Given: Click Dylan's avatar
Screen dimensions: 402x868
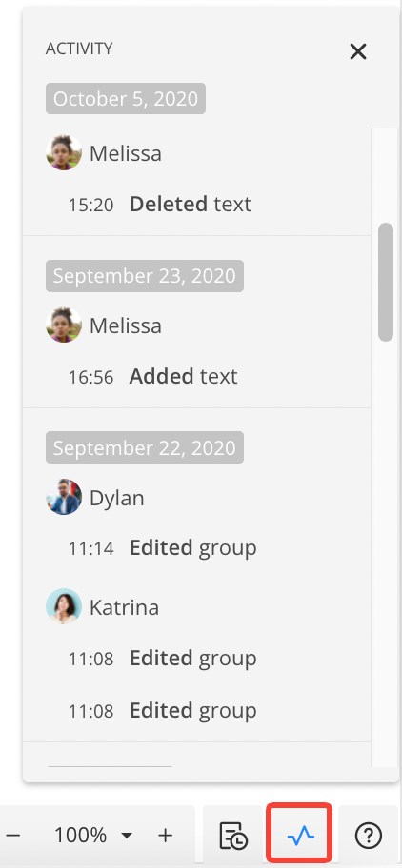Looking at the screenshot, I should 64,497.
